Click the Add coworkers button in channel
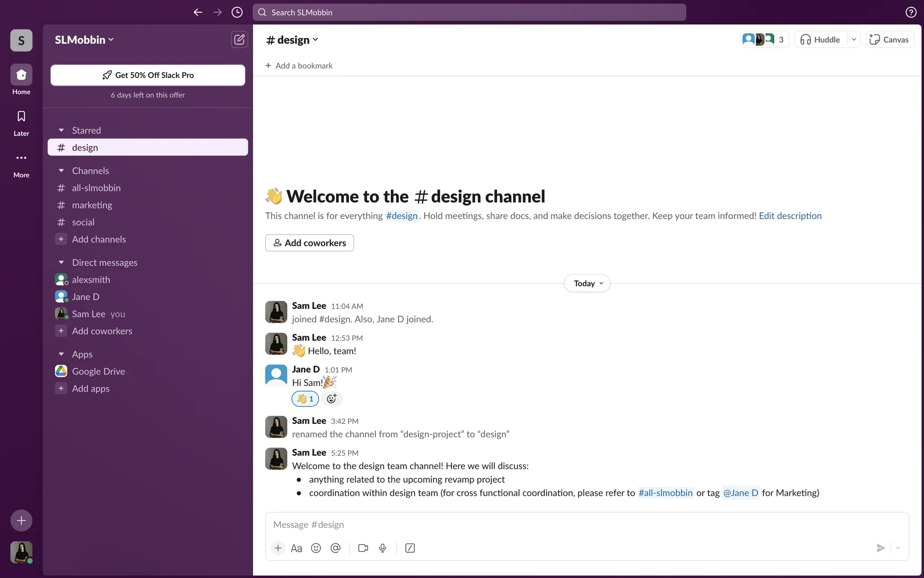 [x=309, y=243]
